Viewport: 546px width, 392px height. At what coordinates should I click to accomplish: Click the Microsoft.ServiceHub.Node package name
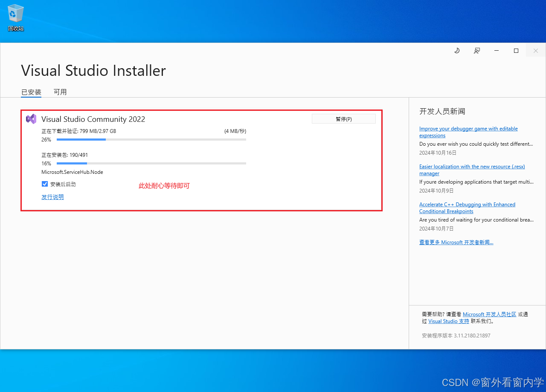(72, 172)
